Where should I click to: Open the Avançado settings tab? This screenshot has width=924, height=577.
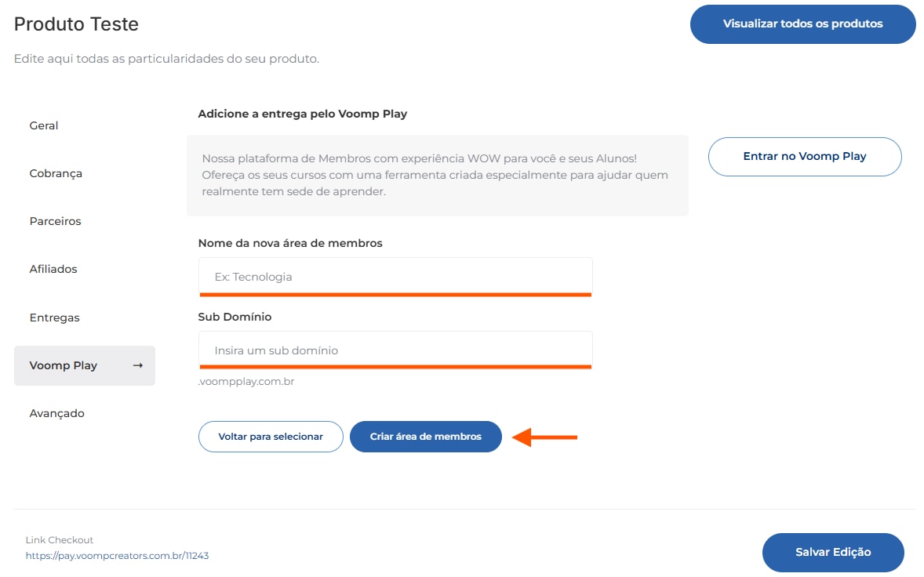(56, 413)
